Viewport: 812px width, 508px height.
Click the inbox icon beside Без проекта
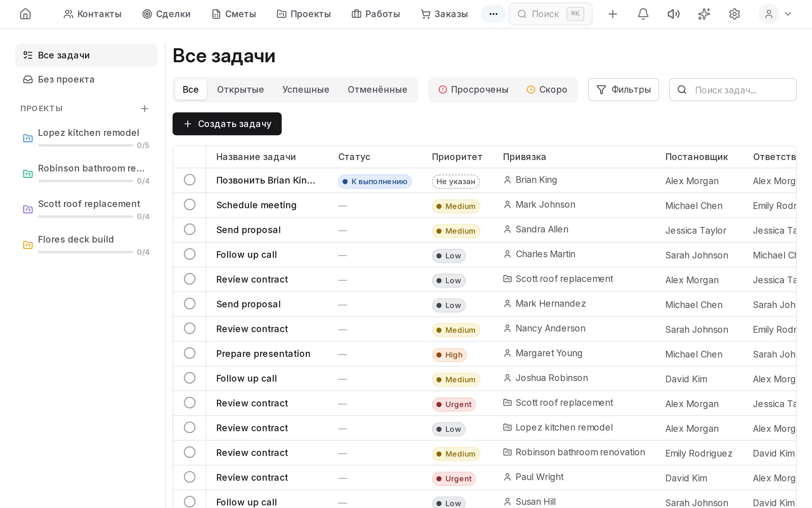28,80
